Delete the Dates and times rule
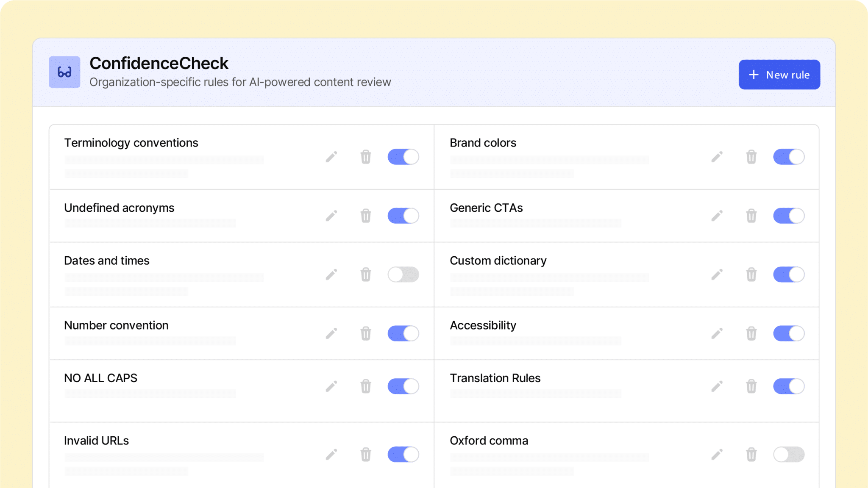Image resolution: width=868 pixels, height=488 pixels. 366,274
